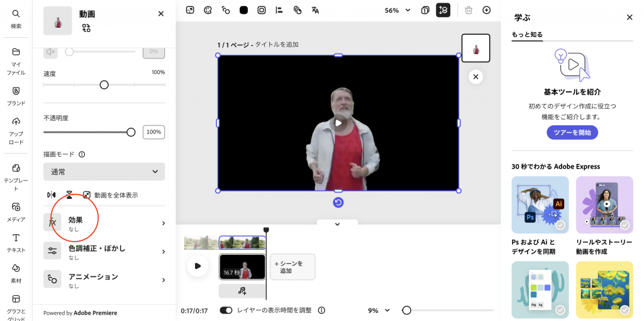
Task: Switch to the もっと知る tab
Action: pyautogui.click(x=527, y=35)
